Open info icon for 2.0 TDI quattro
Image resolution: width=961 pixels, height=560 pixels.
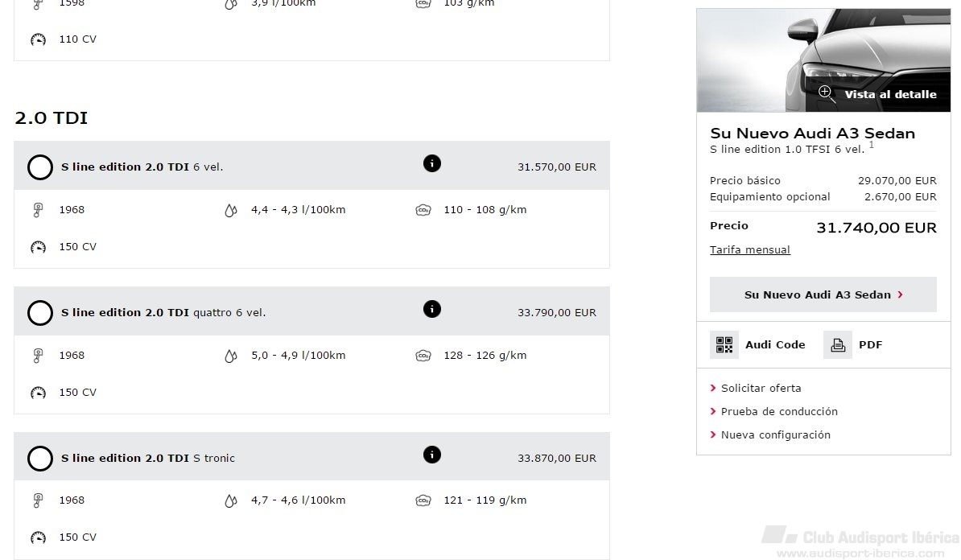point(432,310)
